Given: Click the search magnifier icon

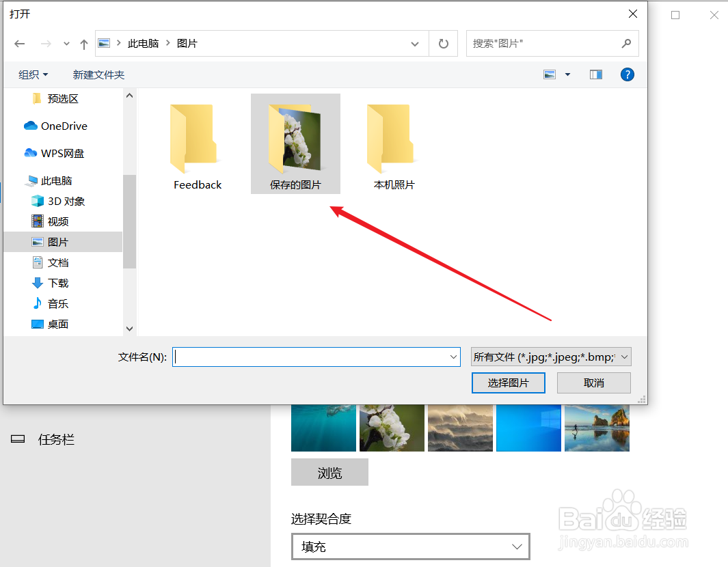Looking at the screenshot, I should click(626, 44).
